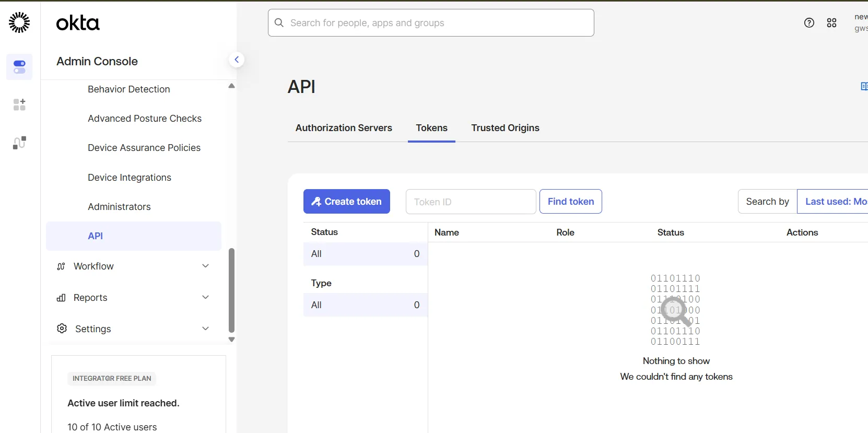
Task: Click the Admin Console heading
Action: (x=97, y=61)
